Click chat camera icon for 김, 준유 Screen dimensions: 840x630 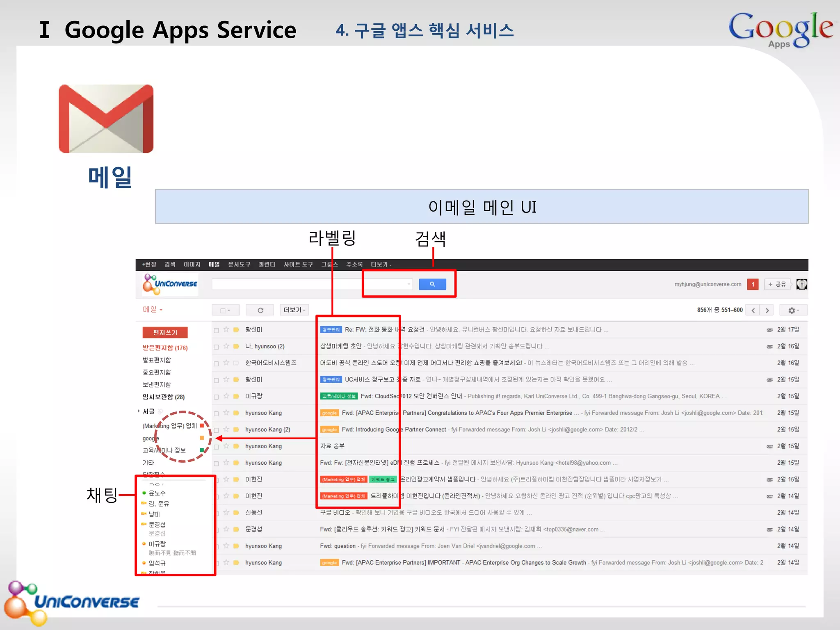coord(144,503)
